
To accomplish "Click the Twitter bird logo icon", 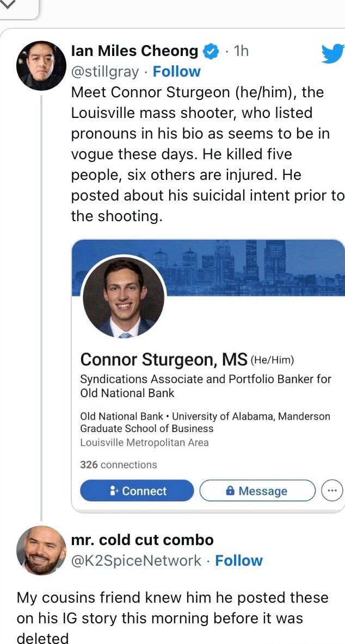I will pyautogui.click(x=333, y=54).
